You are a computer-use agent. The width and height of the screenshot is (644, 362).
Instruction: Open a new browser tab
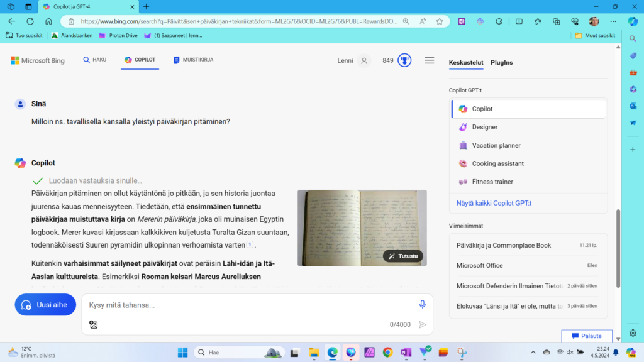coord(146,6)
